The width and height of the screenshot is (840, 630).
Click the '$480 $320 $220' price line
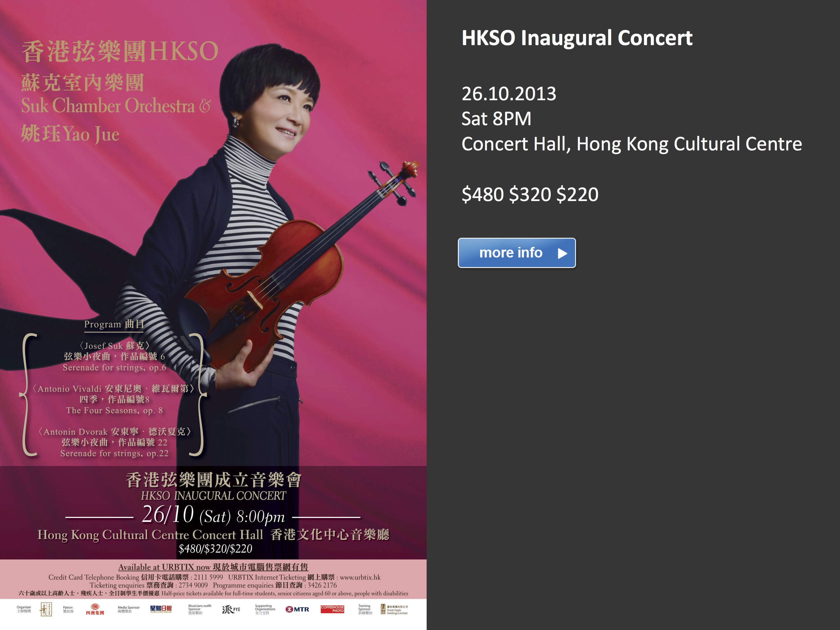[530, 194]
